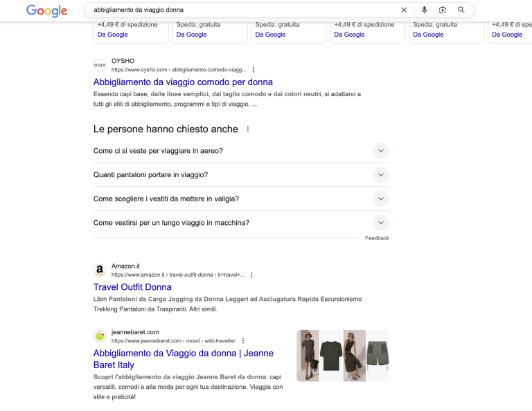This screenshot has height=411, width=532.
Task: Click the Google logo
Action: (x=46, y=10)
